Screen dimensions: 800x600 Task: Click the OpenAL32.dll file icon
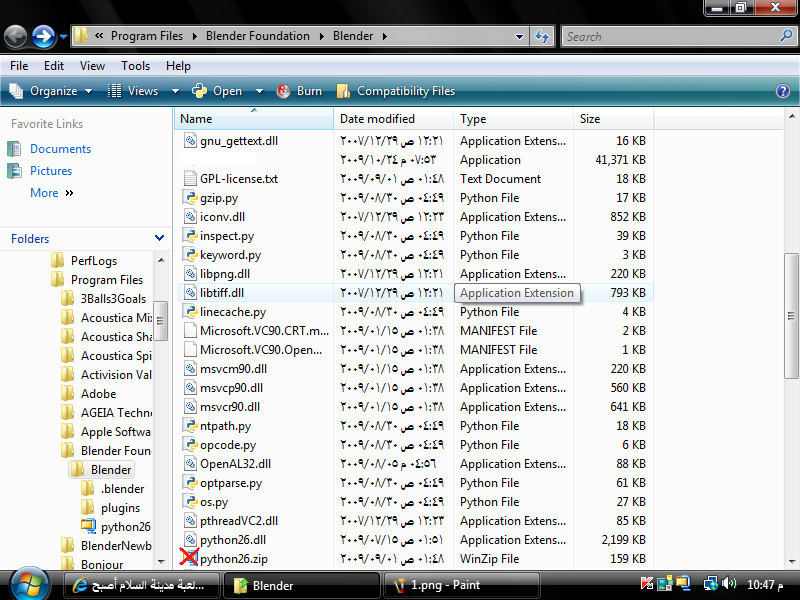[190, 464]
